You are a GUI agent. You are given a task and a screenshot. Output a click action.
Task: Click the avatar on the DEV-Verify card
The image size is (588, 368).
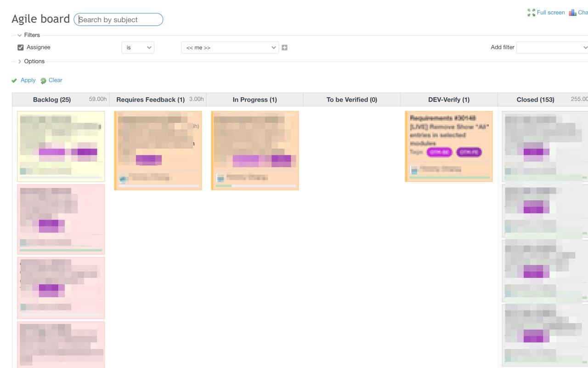414,170
